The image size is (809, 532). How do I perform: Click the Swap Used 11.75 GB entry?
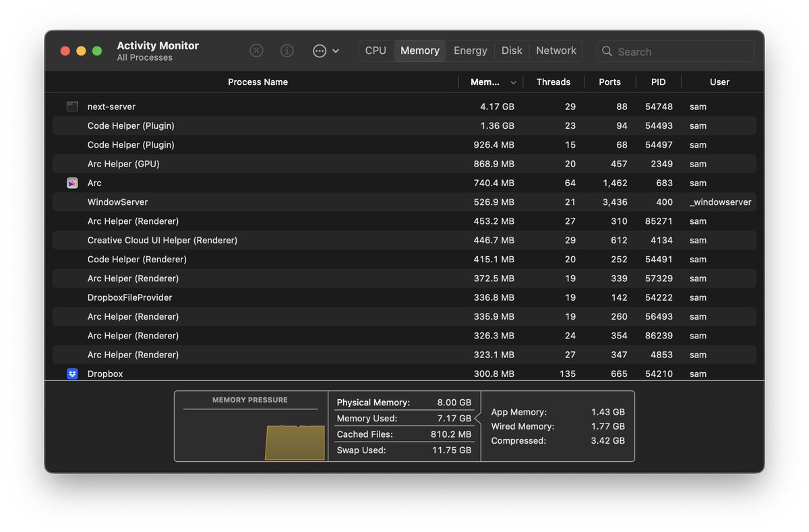404,450
